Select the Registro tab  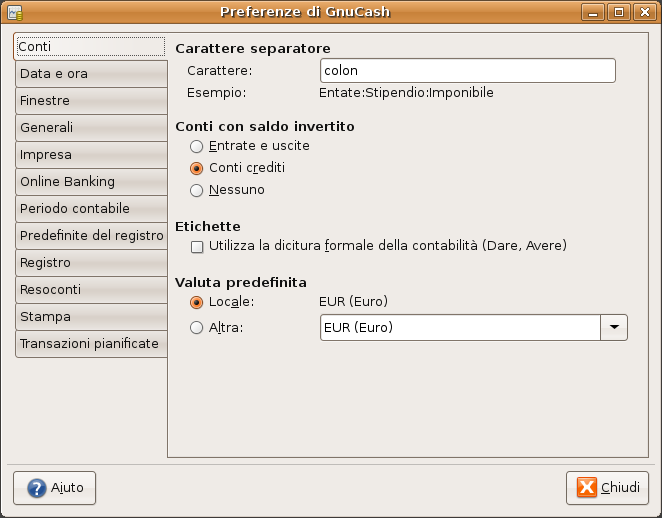(x=91, y=263)
